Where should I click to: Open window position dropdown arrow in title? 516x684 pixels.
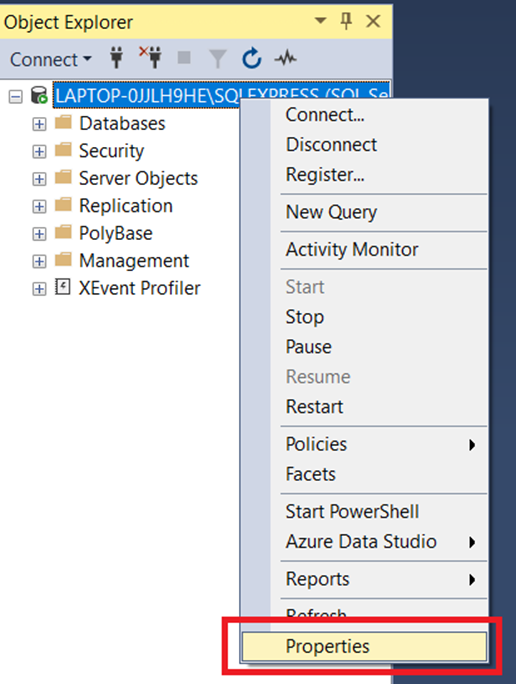point(321,21)
